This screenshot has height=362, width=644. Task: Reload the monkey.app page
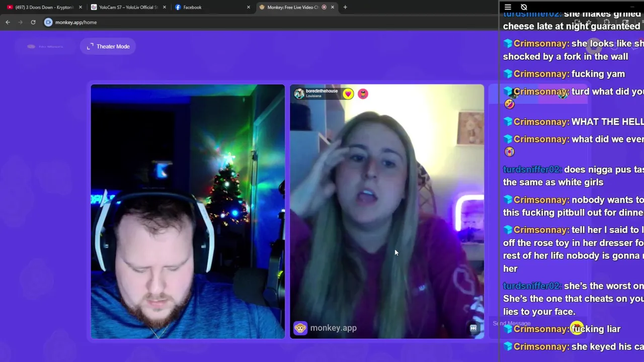[x=33, y=22]
